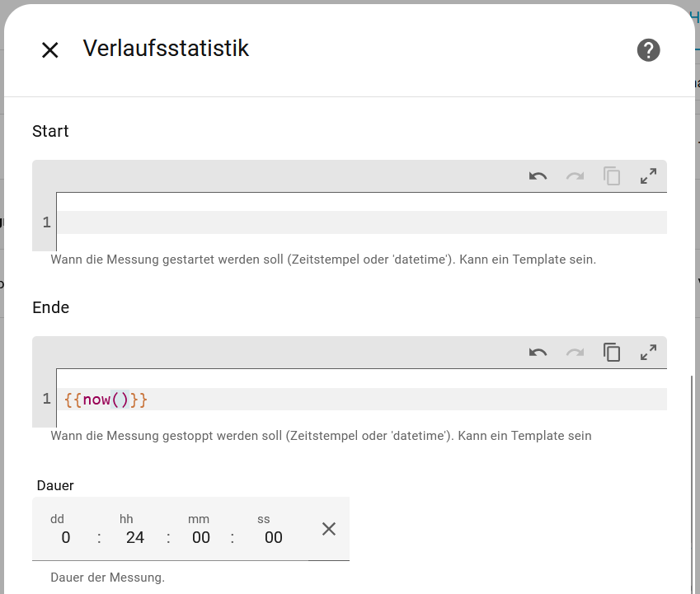Click the {{now()}} template in Ende editor
Image resolution: width=700 pixels, height=594 pixels.
pos(106,400)
